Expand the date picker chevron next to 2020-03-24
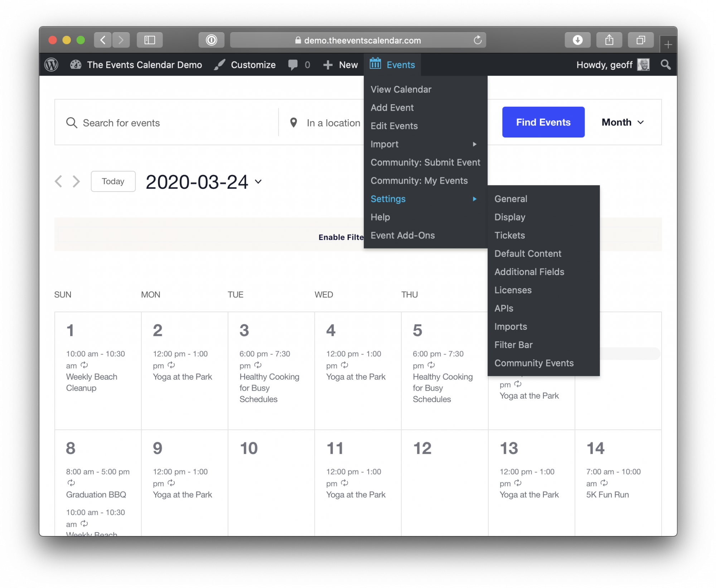 pyautogui.click(x=258, y=182)
